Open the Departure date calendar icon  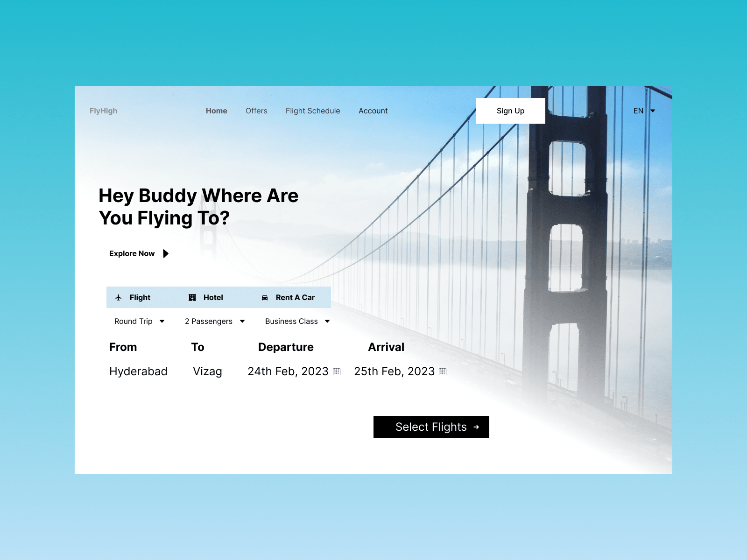[x=337, y=371]
